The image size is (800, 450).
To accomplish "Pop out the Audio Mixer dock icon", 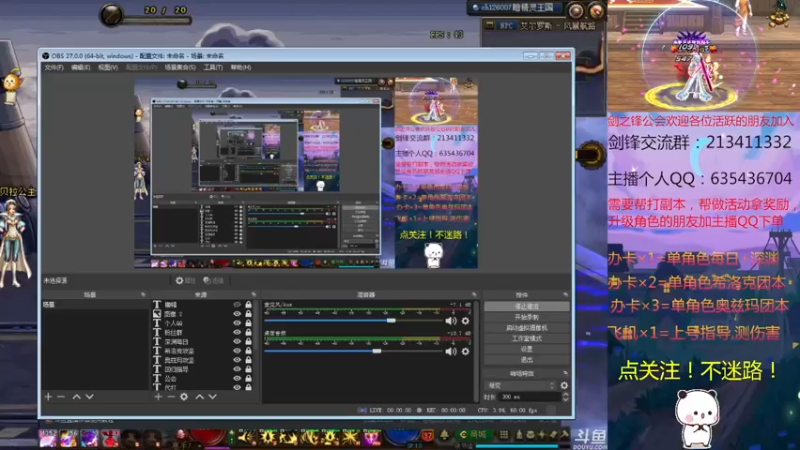I will point(474,294).
